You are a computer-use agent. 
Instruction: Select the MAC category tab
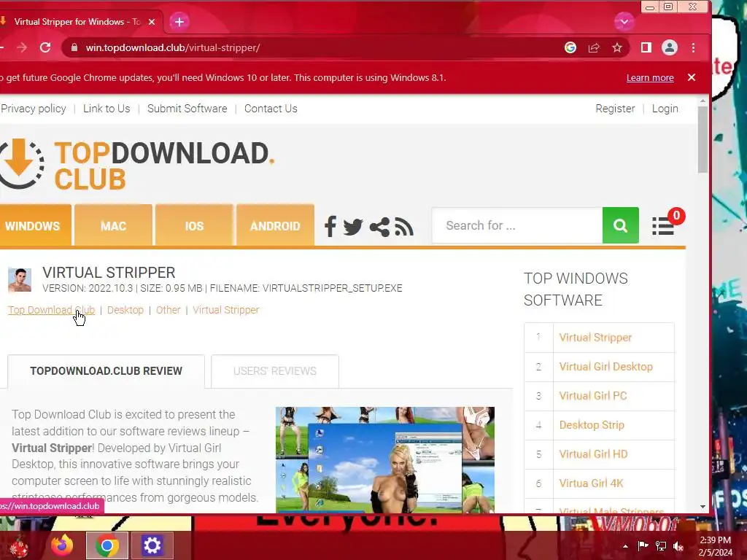113,225
